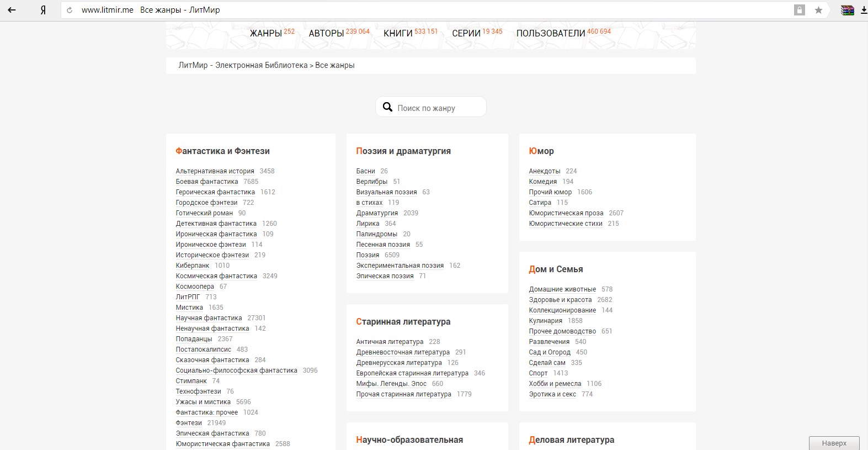Open the АВТОРЫ menu item
This screenshot has width=868, height=450.
(326, 34)
